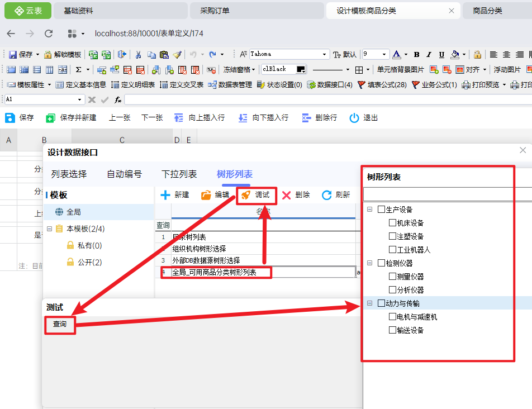This screenshot has height=409, width=532.
Task: Click the Sum (Σ) icon
Action: tap(78, 69)
